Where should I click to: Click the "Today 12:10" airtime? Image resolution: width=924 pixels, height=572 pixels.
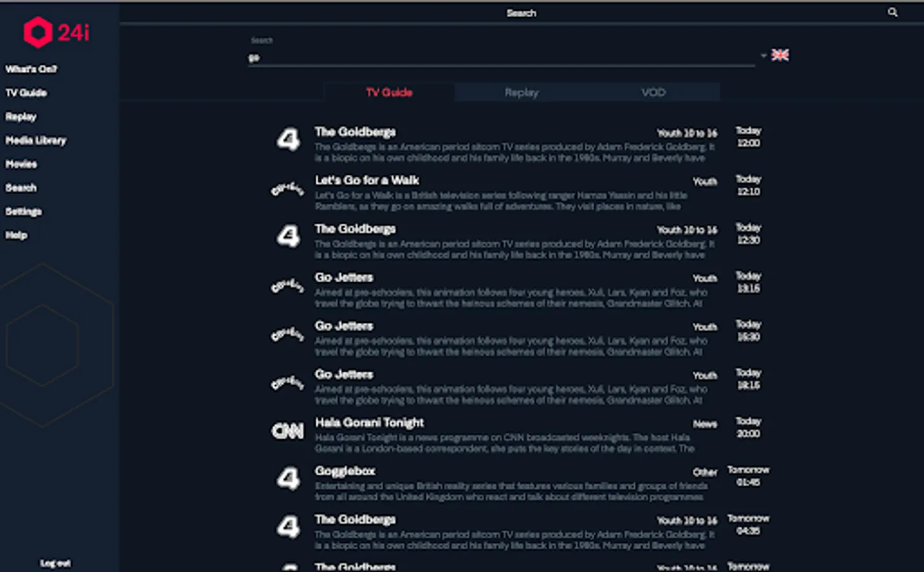point(749,185)
